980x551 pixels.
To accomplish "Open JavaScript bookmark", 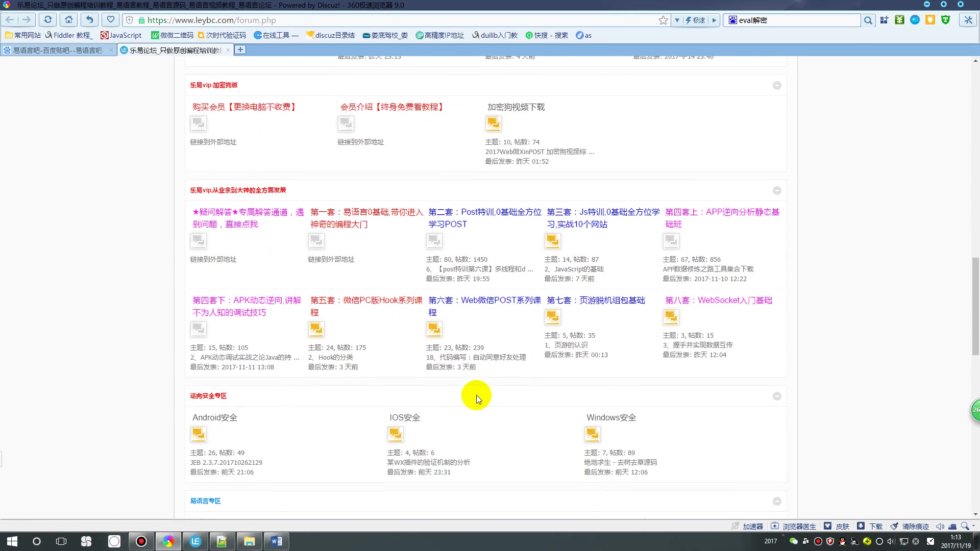I will tap(121, 35).
